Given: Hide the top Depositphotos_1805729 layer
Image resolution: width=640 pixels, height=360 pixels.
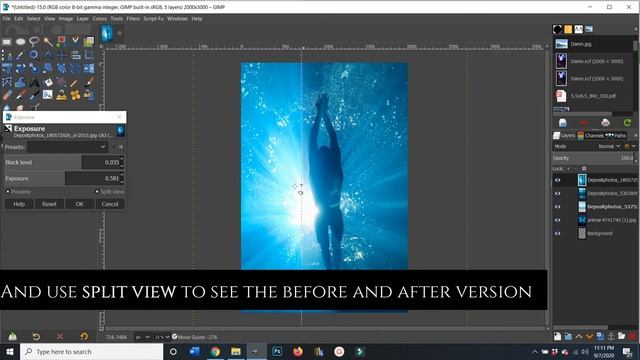Looking at the screenshot, I should pos(558,180).
